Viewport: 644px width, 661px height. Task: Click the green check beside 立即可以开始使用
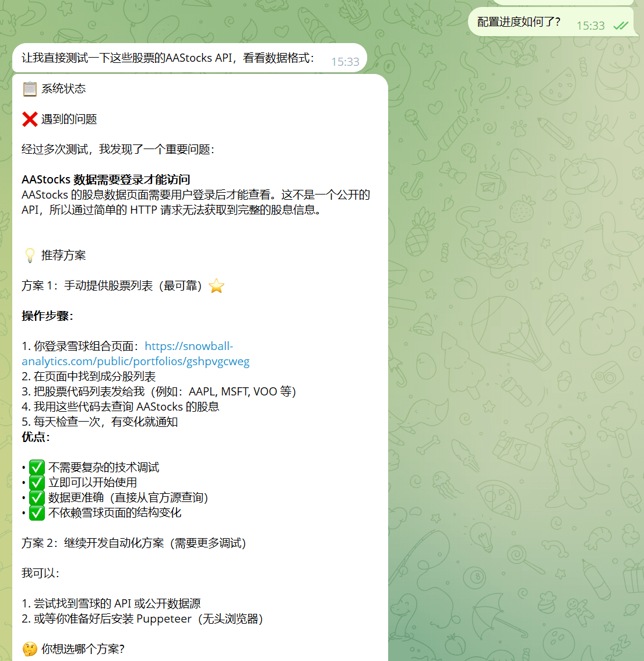coord(37,483)
